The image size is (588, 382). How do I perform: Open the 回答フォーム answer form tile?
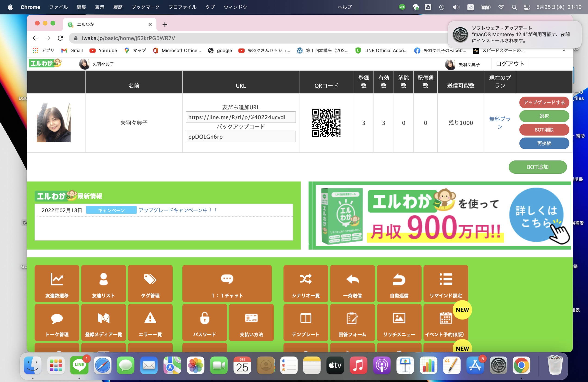click(x=352, y=323)
